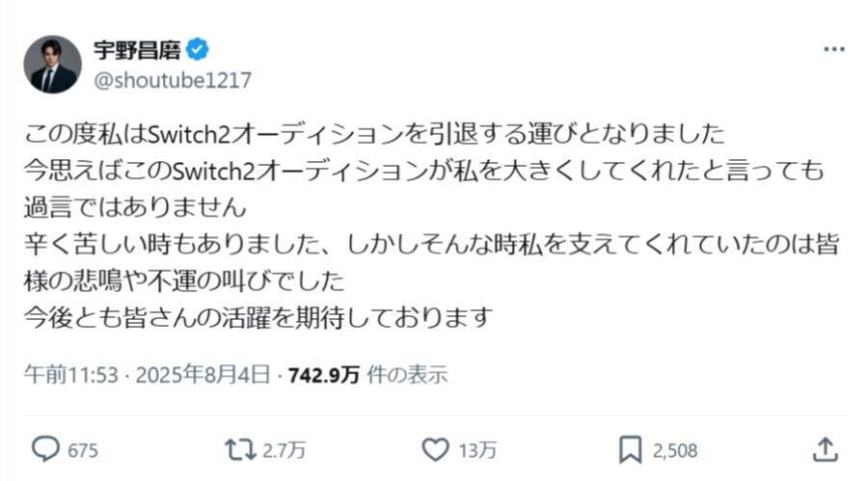
Task: Click the 2,508 bookmarks count
Action: [x=674, y=449]
